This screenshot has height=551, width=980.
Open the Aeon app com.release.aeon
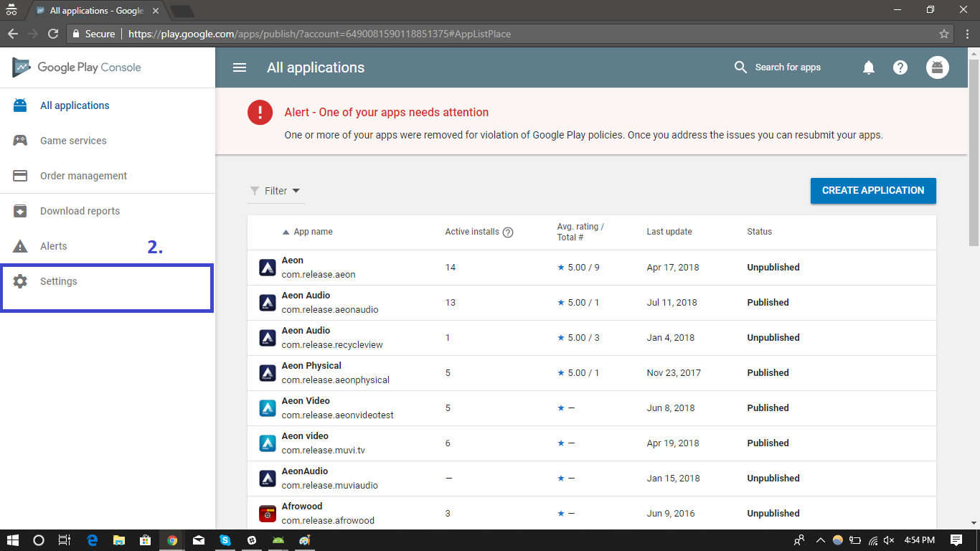pyautogui.click(x=592, y=268)
